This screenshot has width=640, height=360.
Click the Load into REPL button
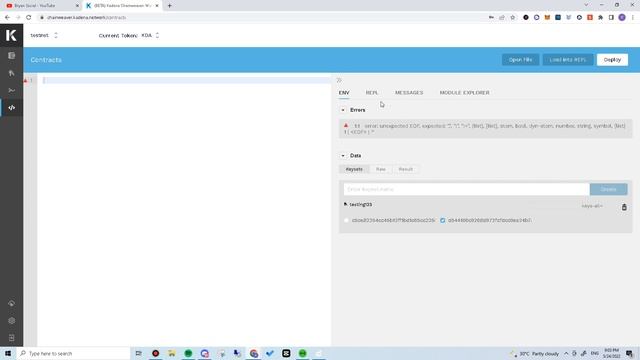point(568,60)
